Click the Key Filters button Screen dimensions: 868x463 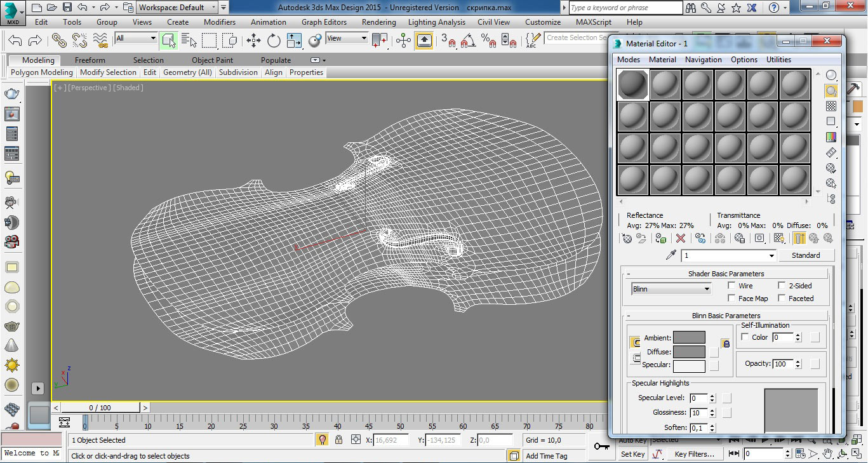coord(694,454)
